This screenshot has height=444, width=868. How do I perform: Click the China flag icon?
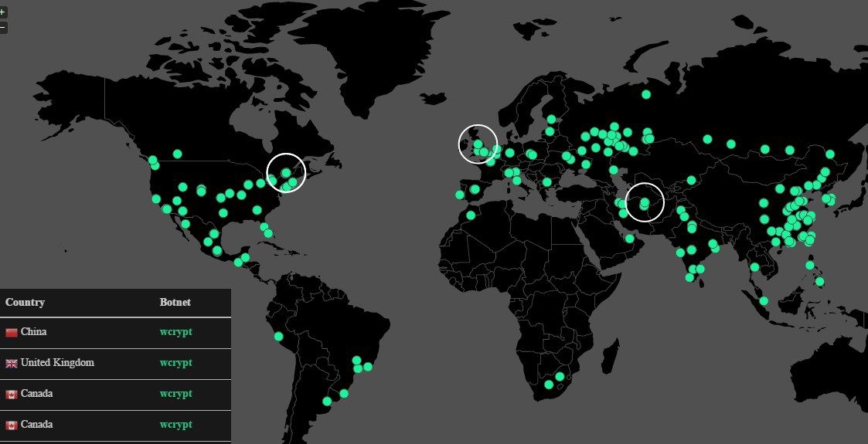[12, 332]
